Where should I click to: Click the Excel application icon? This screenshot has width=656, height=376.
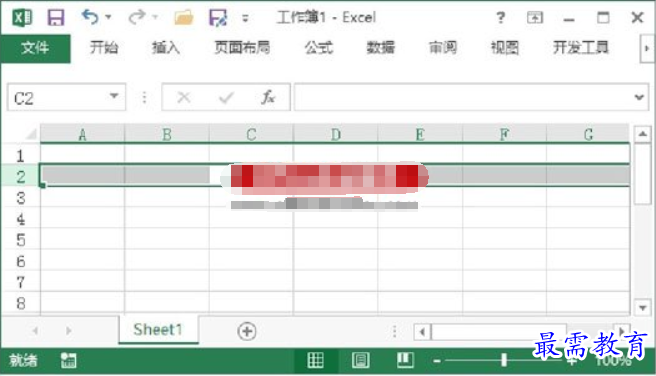(22, 18)
